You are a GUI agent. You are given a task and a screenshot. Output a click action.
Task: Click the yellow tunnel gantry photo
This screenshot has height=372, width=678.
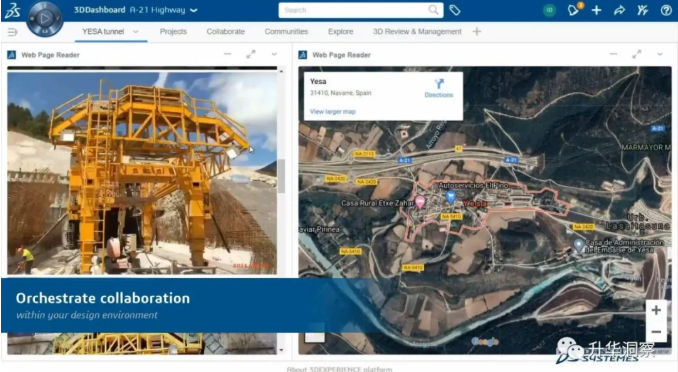point(142,173)
